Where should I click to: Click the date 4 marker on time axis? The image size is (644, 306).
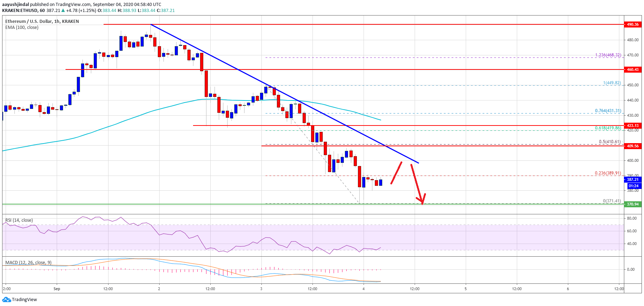click(363, 289)
